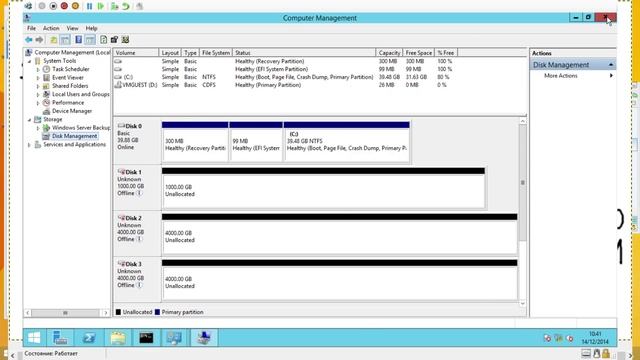Click the Back arrow in the MMC toolbar
Screen dimensions: 640x360
click(29, 40)
